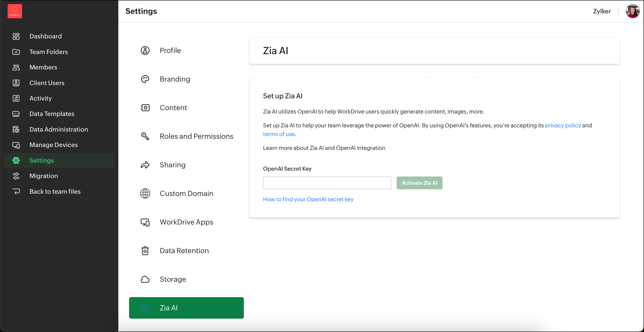
Task: Open Data Templates
Action: [x=59, y=114]
